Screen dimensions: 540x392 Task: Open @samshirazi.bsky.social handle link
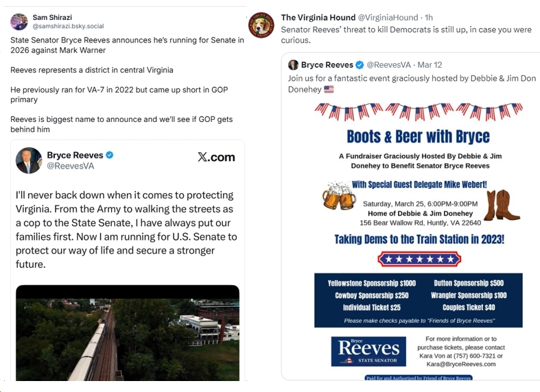click(68, 26)
